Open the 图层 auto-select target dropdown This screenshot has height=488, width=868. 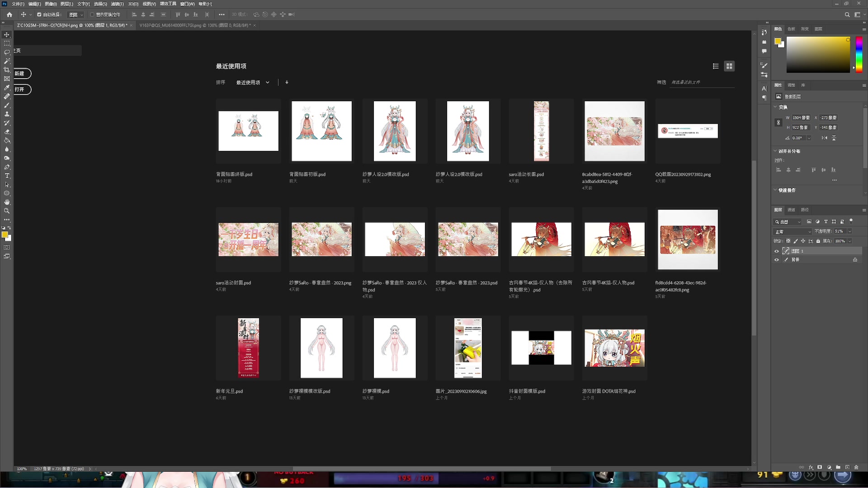pyautogui.click(x=76, y=15)
